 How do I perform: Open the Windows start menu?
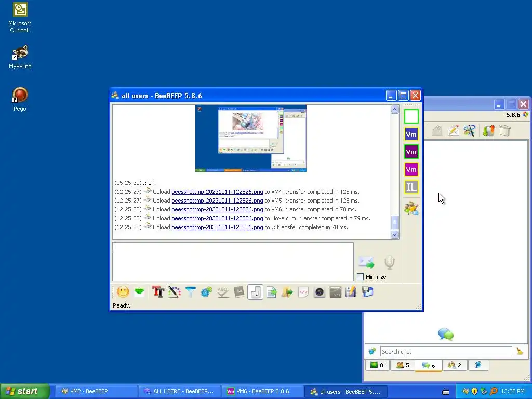pyautogui.click(x=25, y=391)
